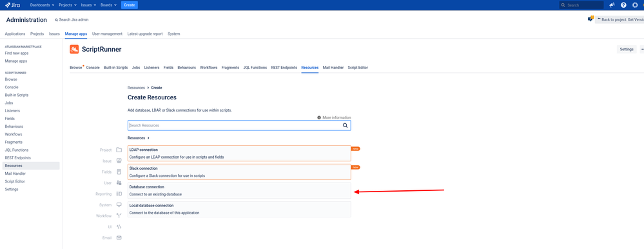Open Latest upgrade report tab

point(145,34)
